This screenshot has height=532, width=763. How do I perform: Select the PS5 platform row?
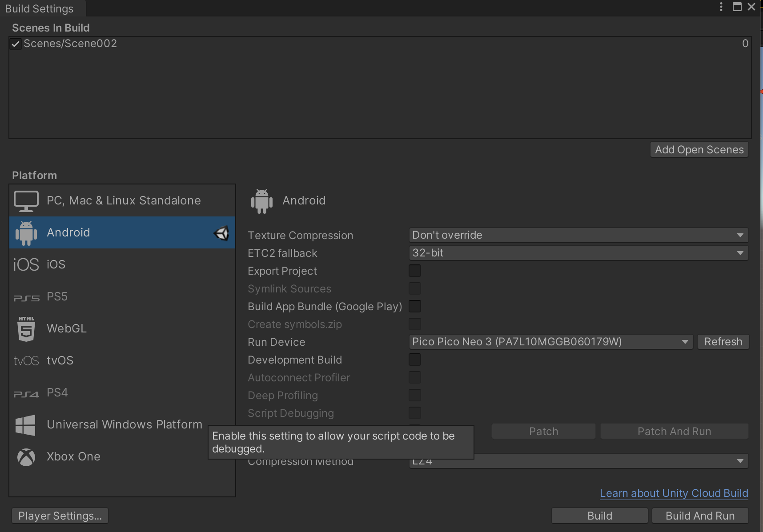(122, 296)
